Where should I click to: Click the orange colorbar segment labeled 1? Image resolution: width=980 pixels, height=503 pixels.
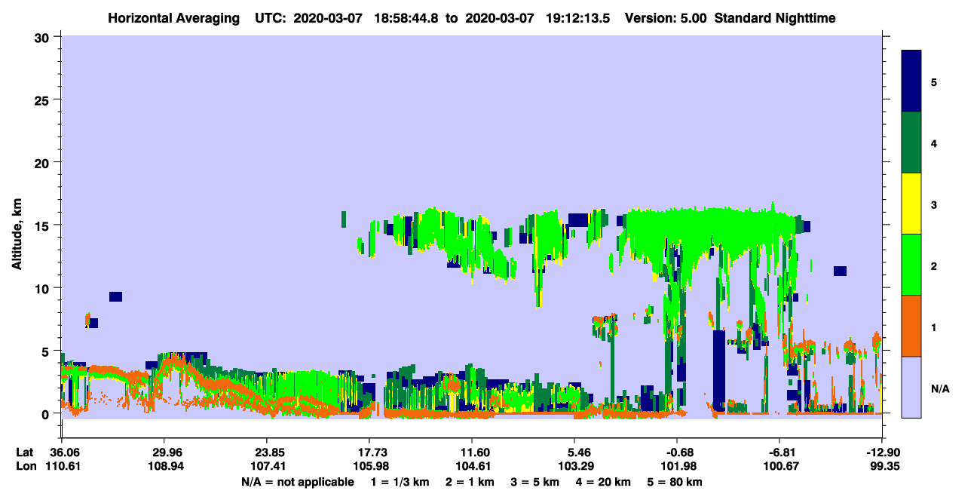point(911,326)
